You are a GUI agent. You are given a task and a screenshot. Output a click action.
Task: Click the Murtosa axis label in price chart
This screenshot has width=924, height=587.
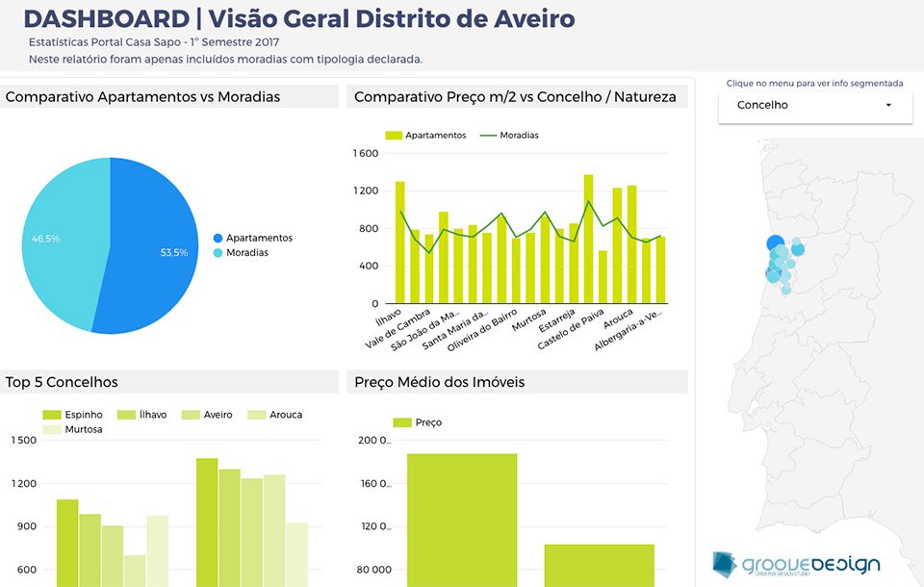[529, 319]
